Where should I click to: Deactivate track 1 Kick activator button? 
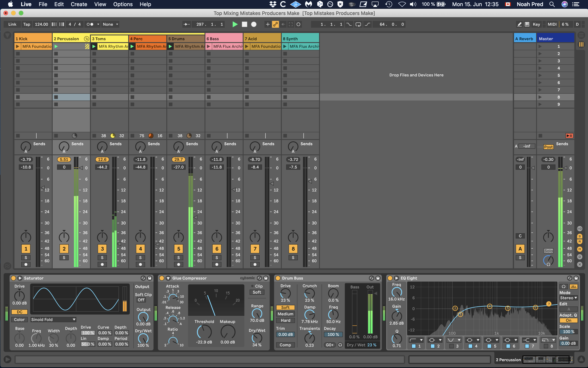26,249
